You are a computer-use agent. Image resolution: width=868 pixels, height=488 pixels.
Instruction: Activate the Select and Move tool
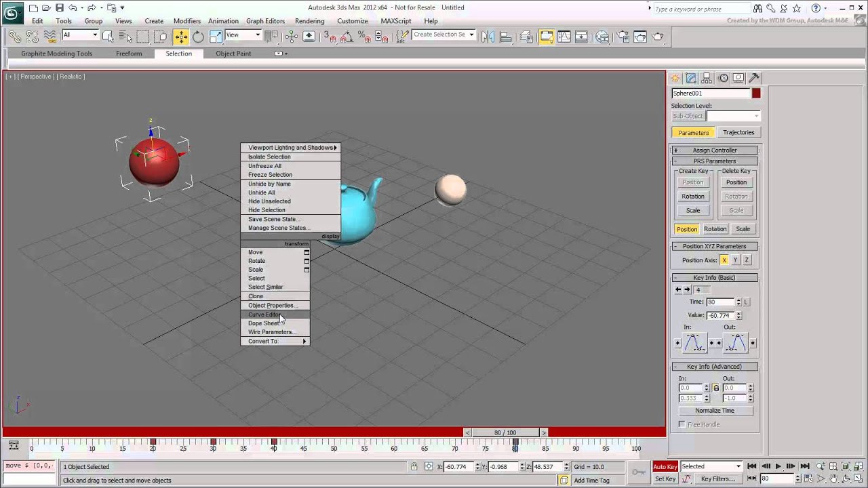pyautogui.click(x=180, y=37)
